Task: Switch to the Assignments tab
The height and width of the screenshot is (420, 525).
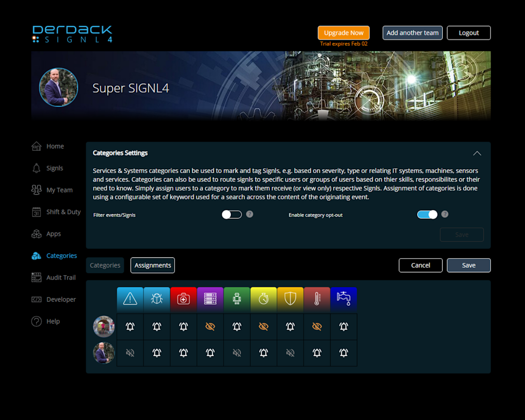Action: click(x=153, y=265)
